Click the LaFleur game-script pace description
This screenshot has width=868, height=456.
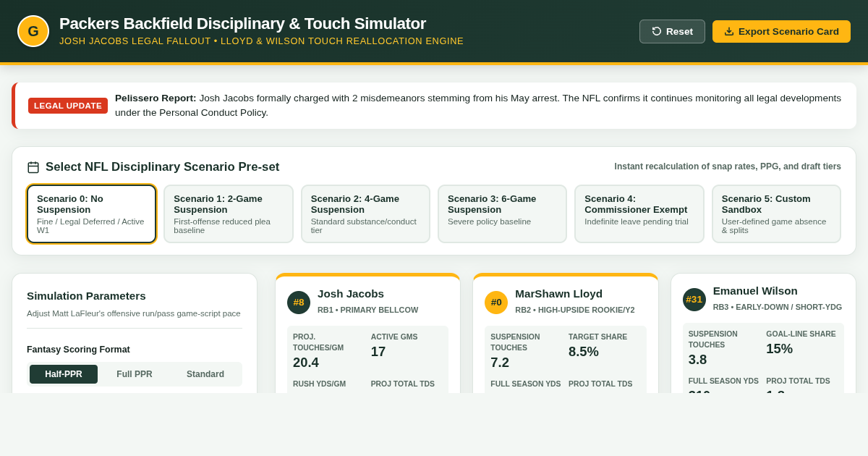pyautogui.click(x=134, y=313)
